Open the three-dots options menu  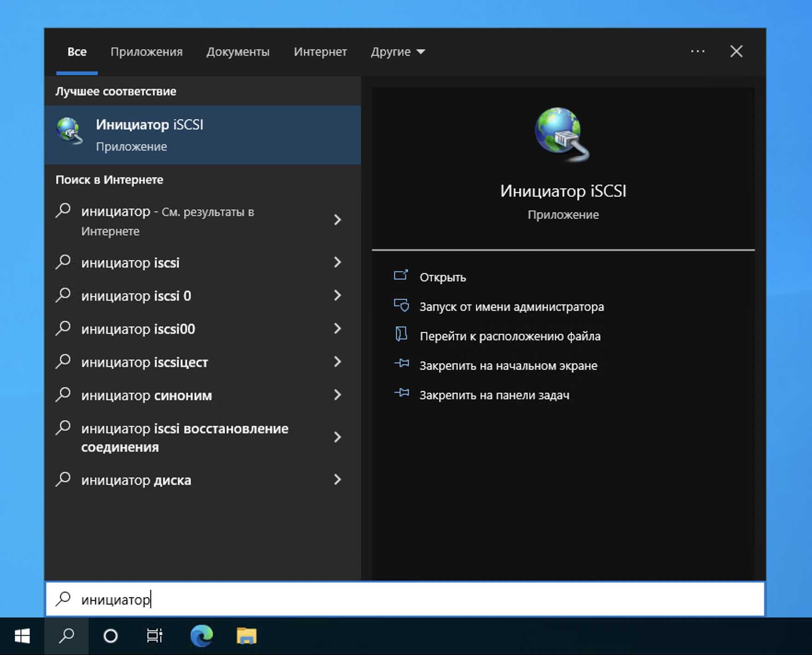pos(697,52)
